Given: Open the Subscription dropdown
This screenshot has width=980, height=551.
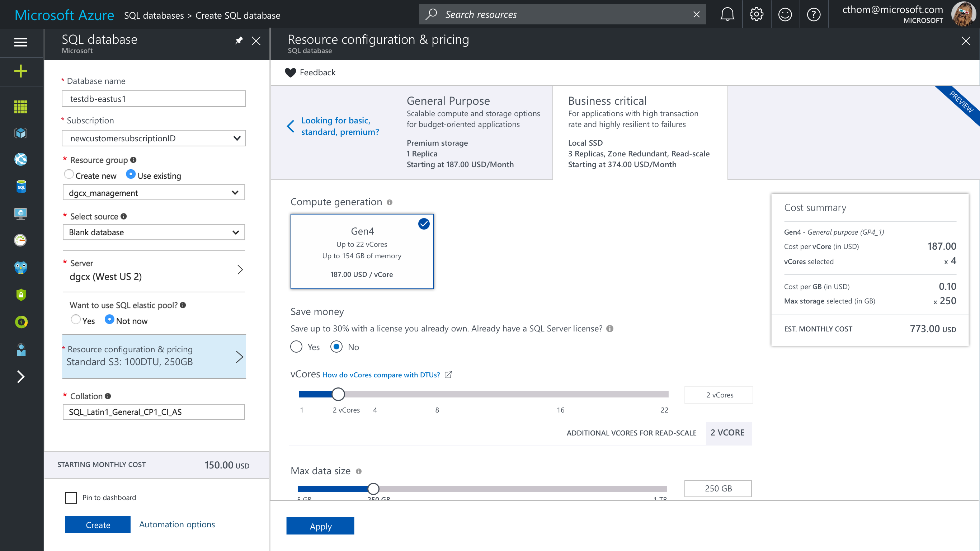Looking at the screenshot, I should coord(154,138).
